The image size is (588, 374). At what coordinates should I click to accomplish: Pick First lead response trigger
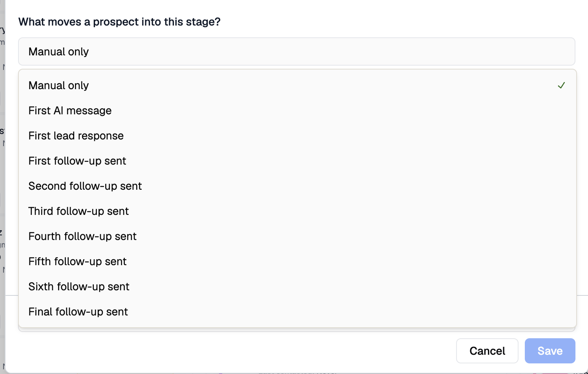click(298, 136)
